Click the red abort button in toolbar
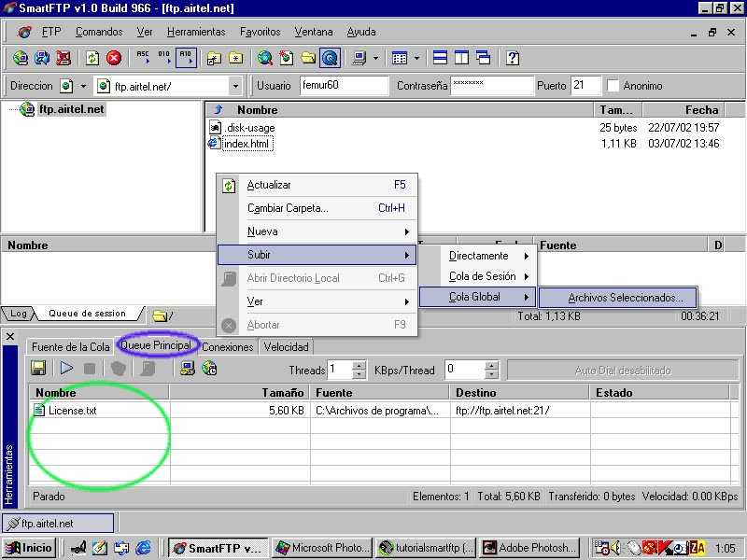The height and width of the screenshot is (560, 747). [114, 58]
